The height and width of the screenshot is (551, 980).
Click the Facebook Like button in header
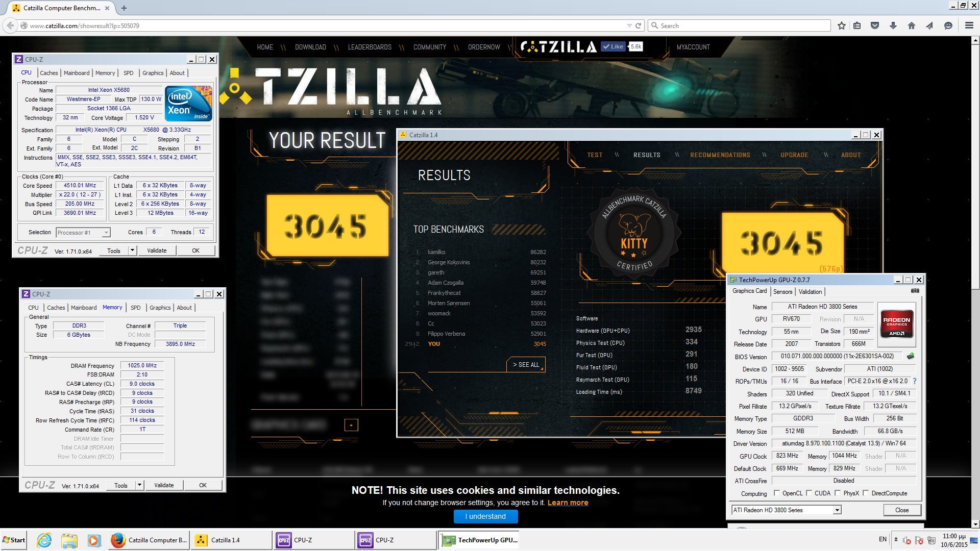(x=613, y=46)
